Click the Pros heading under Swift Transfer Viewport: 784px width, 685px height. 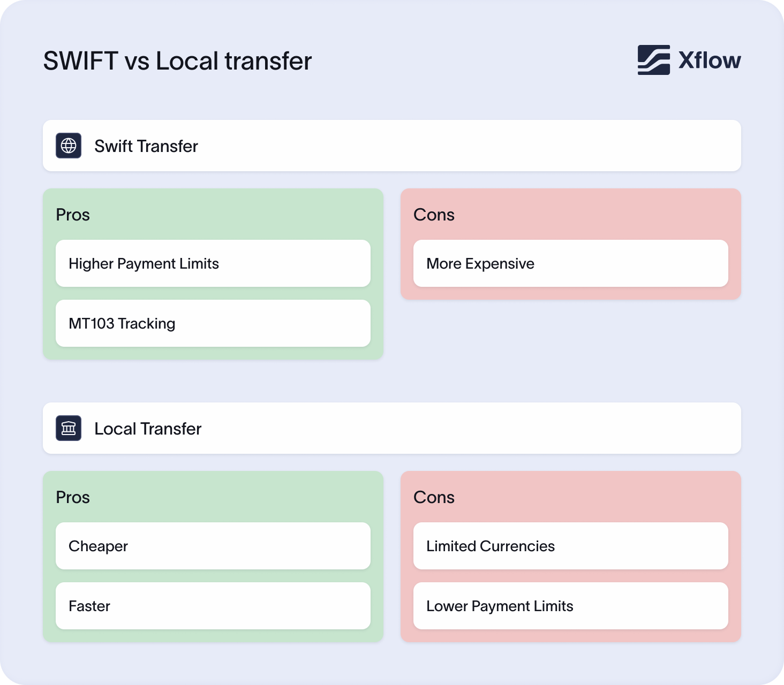[73, 215]
